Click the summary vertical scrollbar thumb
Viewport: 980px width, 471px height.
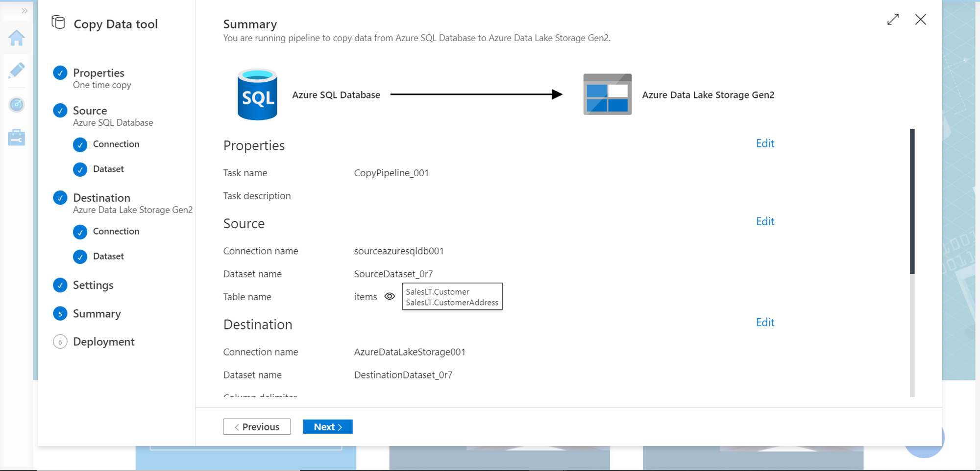[x=912, y=201]
